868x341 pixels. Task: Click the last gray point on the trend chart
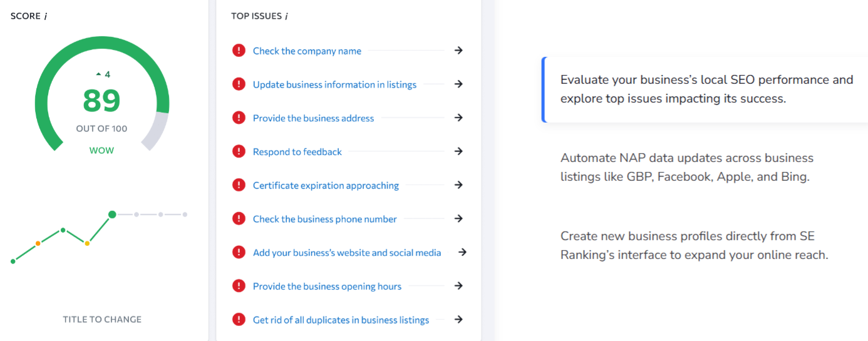coord(185,215)
